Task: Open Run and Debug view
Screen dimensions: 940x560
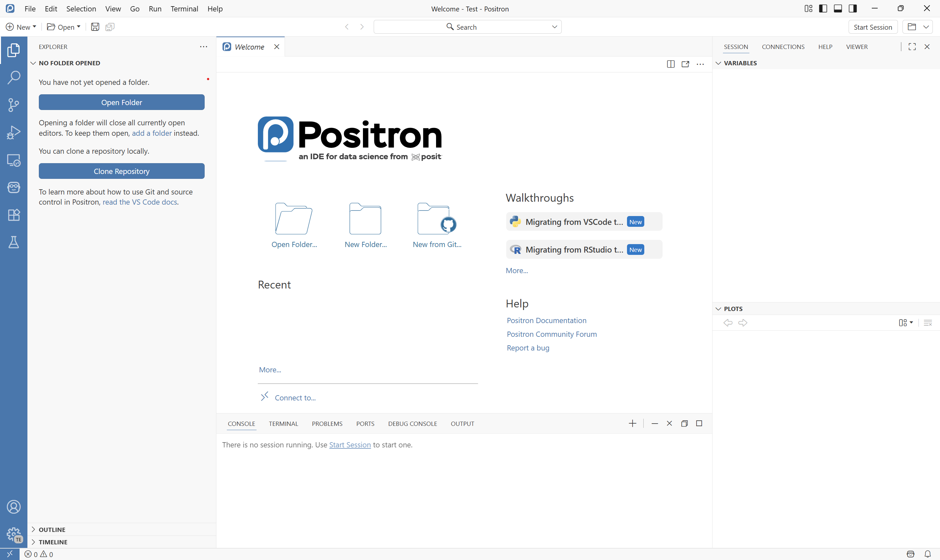Action: [x=14, y=132]
